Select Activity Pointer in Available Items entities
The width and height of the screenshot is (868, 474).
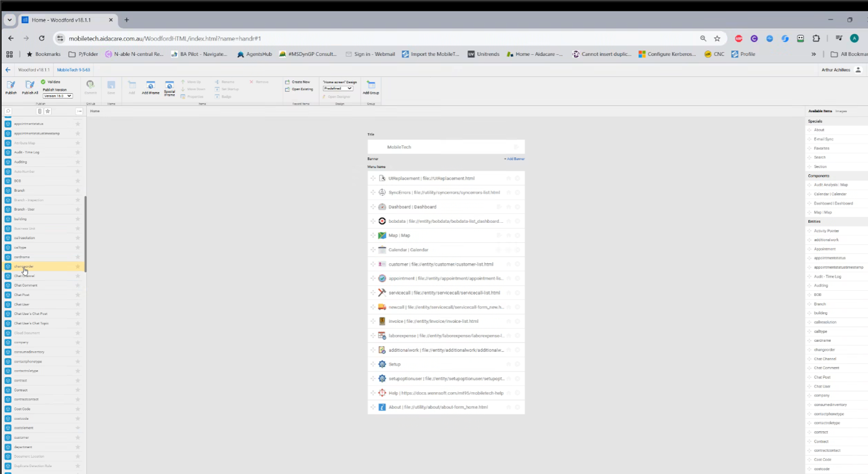[x=826, y=231]
